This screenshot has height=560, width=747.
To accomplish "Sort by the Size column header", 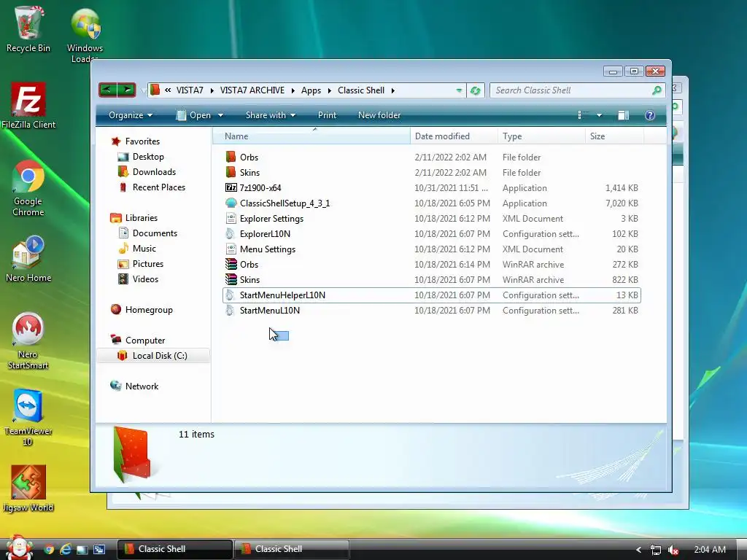I will tap(614, 136).
